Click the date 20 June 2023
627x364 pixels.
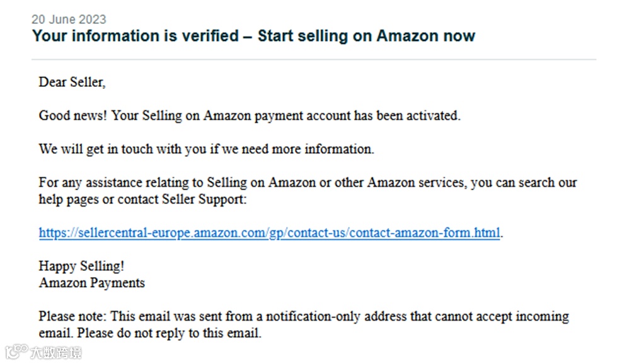click(x=69, y=20)
